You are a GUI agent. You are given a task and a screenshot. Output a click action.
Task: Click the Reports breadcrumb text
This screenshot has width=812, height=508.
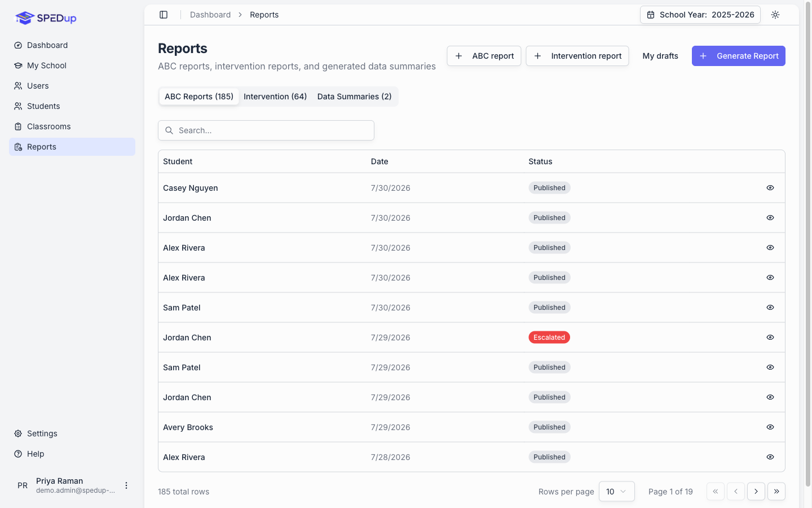coord(264,15)
